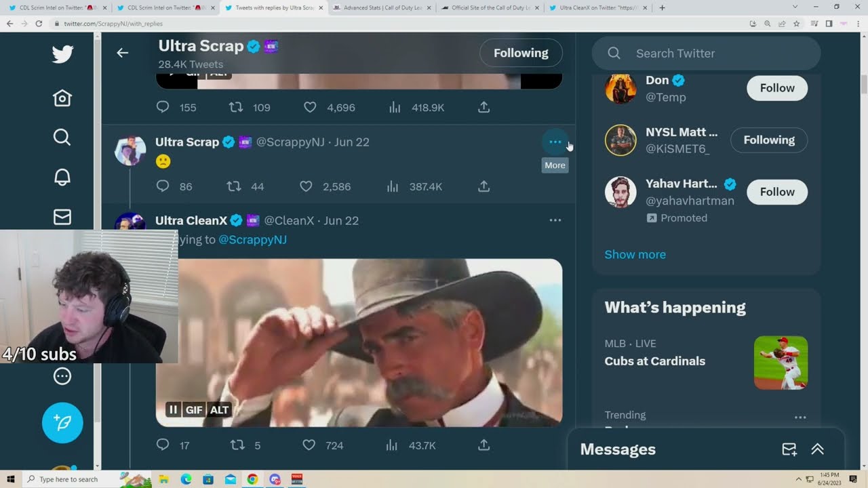Retweet CleanX's tweet with 5 retweets
Image resolution: width=868 pixels, height=488 pixels.
[237, 445]
